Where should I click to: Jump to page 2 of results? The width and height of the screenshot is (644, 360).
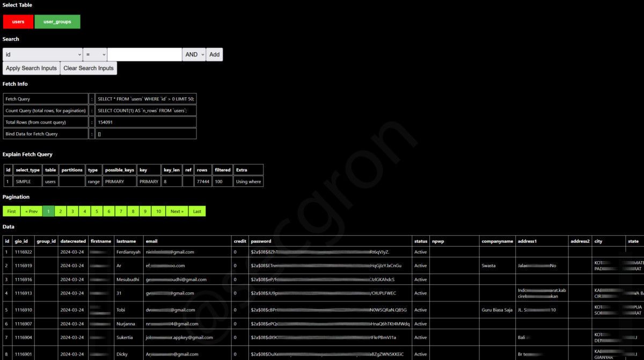point(61,211)
